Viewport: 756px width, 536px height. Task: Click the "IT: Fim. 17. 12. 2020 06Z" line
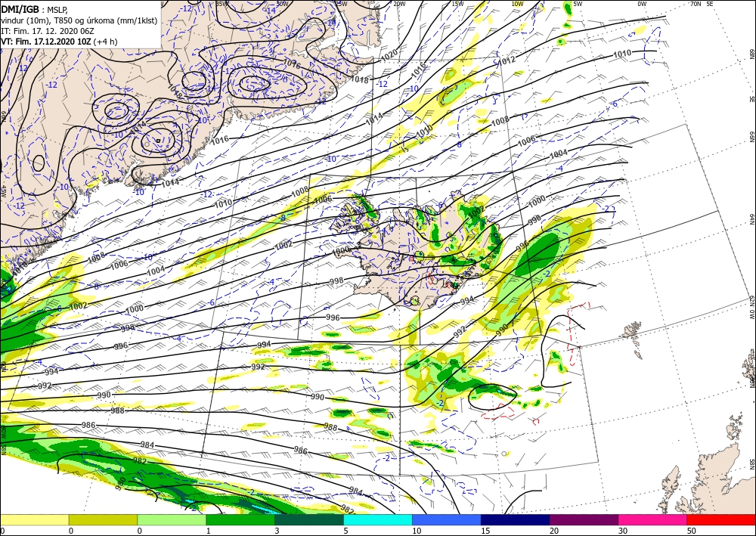(47, 30)
